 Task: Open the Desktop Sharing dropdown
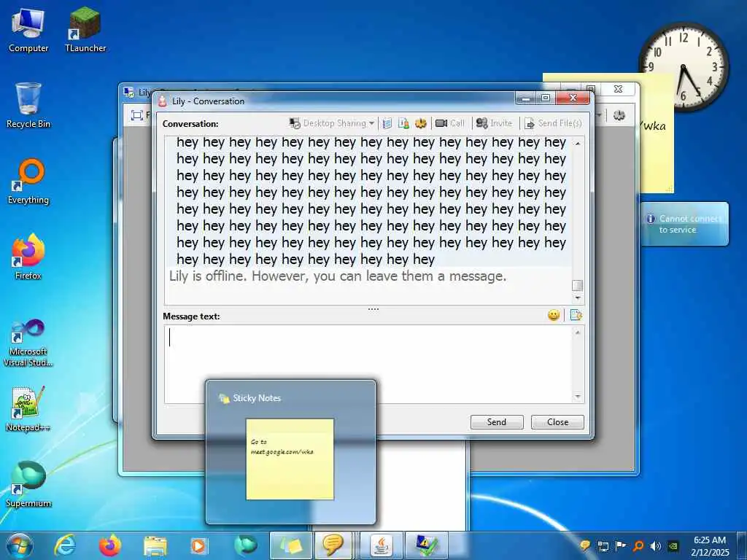click(332, 123)
